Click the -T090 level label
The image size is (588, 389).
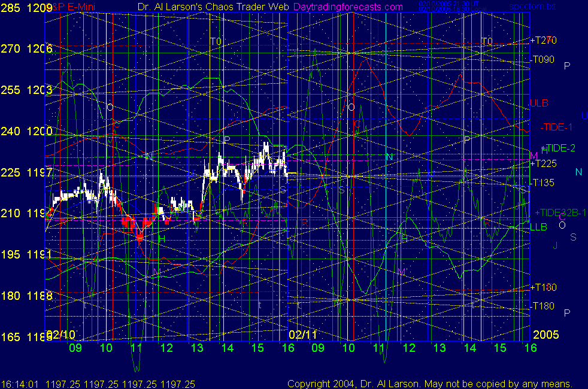[542, 59]
